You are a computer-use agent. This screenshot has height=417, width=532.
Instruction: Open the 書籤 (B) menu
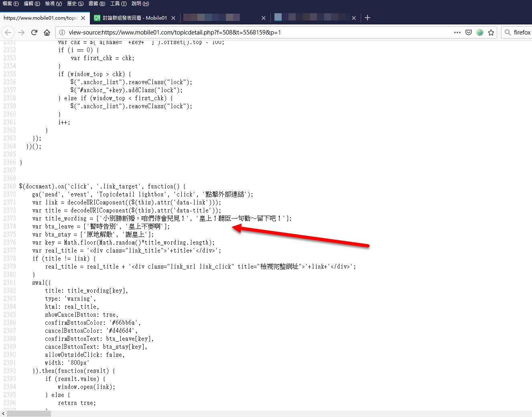[97, 4]
